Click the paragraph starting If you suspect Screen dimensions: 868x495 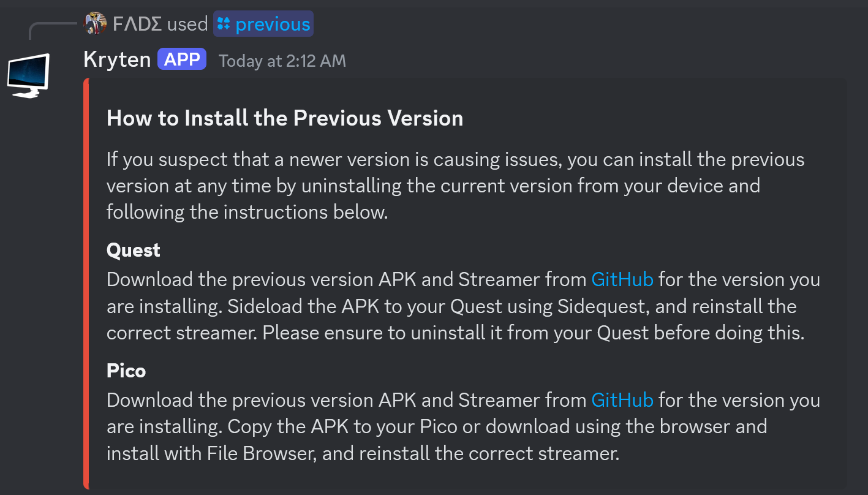(x=455, y=186)
